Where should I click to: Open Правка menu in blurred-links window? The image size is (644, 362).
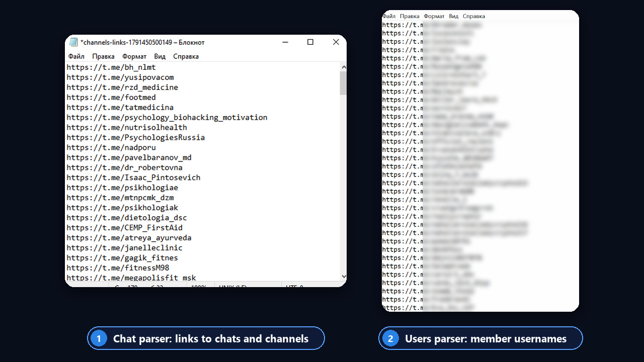tap(410, 16)
